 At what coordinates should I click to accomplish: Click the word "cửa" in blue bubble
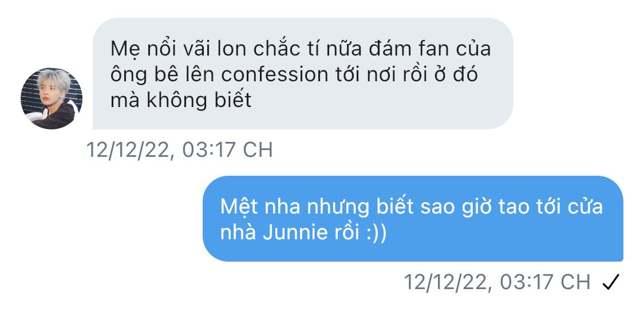point(587,207)
